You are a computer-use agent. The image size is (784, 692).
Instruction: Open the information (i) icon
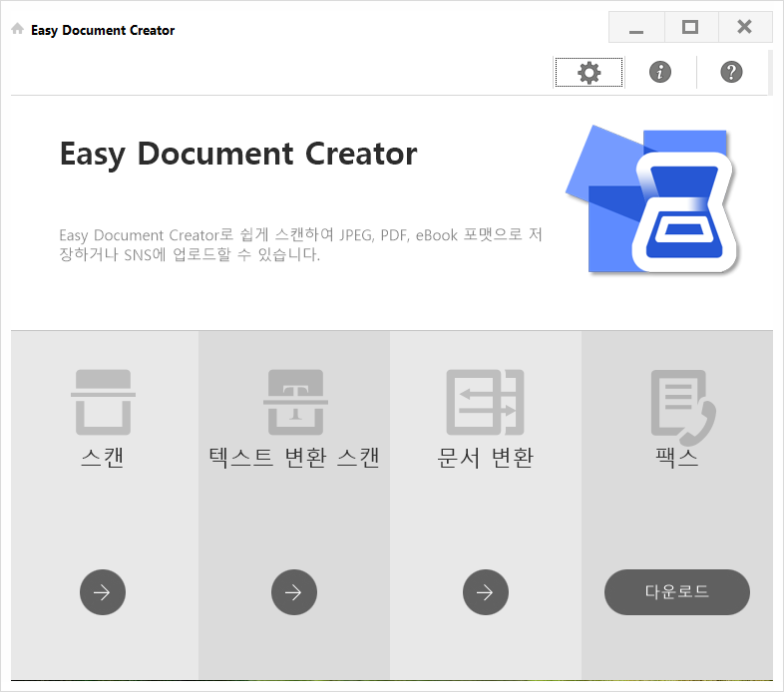pyautogui.click(x=660, y=72)
